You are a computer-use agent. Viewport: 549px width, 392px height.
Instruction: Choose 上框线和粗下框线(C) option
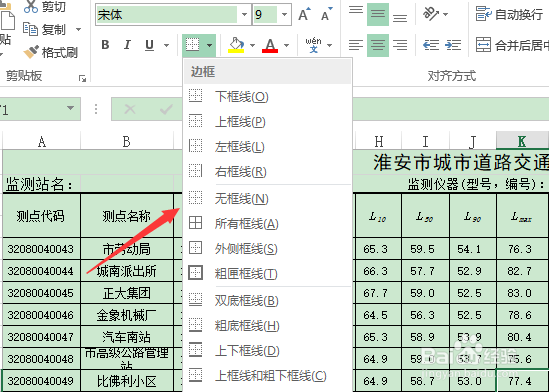click(267, 376)
